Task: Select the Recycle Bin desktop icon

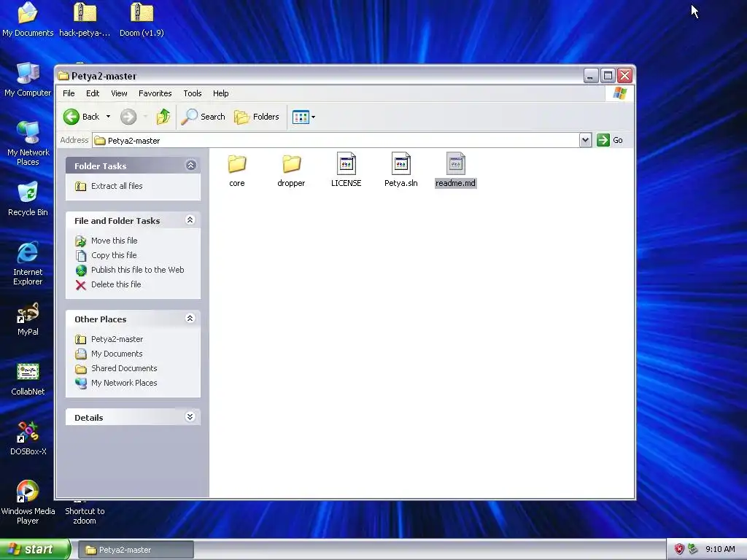Action: pyautogui.click(x=28, y=199)
